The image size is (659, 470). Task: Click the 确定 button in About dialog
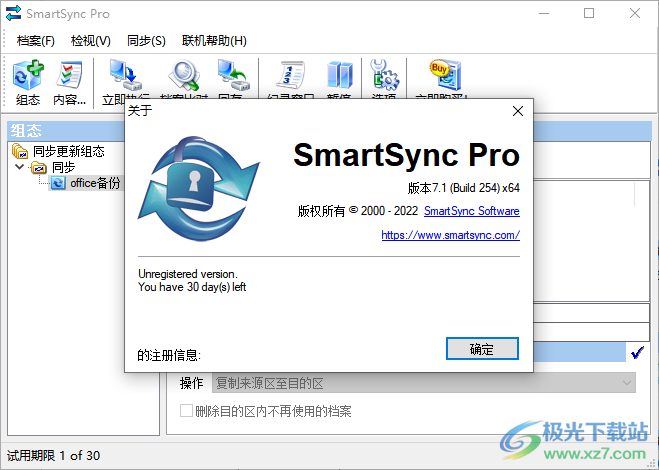pyautogui.click(x=482, y=349)
